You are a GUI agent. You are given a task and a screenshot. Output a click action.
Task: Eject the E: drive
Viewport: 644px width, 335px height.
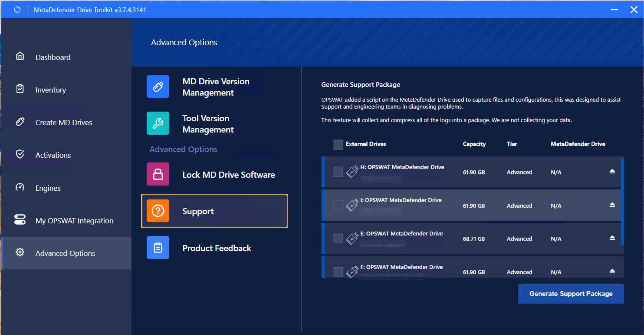click(612, 238)
